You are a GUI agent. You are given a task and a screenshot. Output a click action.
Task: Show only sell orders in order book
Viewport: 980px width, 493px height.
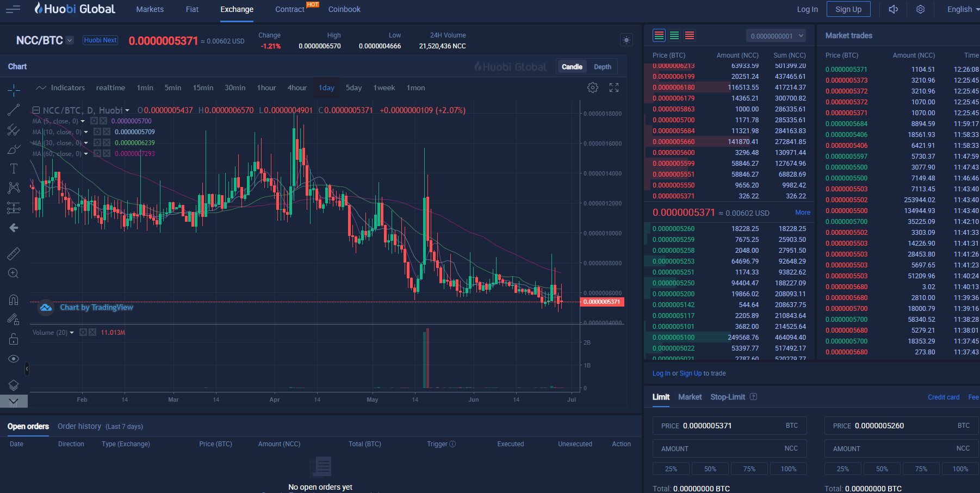point(690,35)
